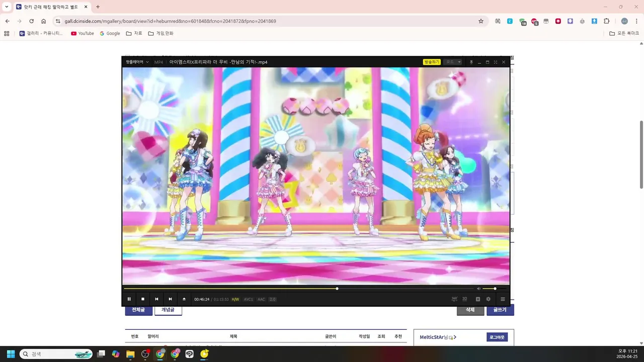The image size is (644, 362).
Task: Open File Explorer from the taskbar
Action: (x=130, y=354)
